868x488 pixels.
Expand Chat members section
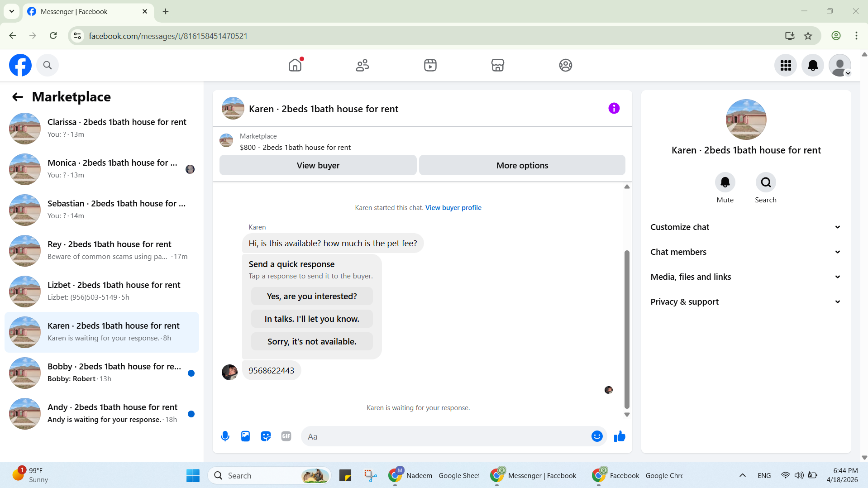[x=746, y=252]
